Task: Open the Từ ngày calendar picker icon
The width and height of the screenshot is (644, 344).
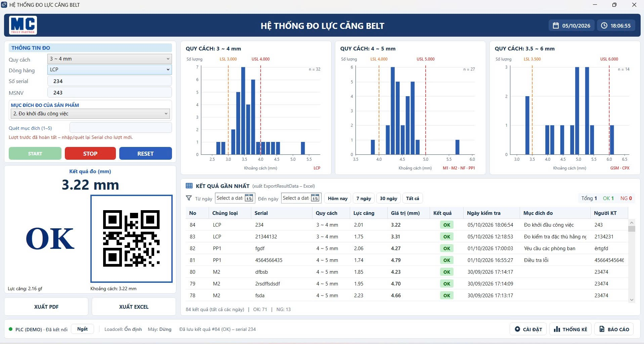Action: 249,198
